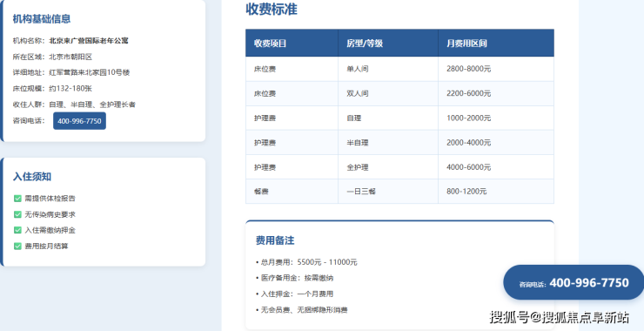Click the institution name 北京来广营国际老年公寓
The width and height of the screenshot is (644, 331).
89,41
